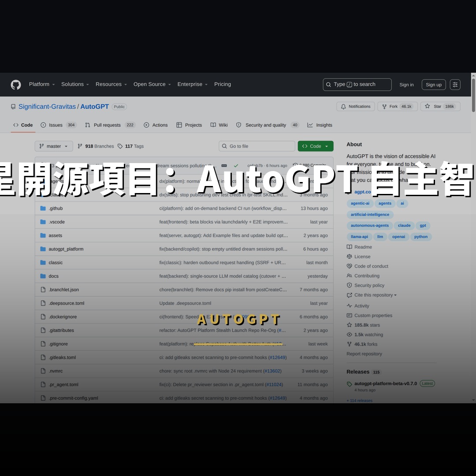Expand the Resources dropdown
Viewport: 476px width, 476px height.
111,84
